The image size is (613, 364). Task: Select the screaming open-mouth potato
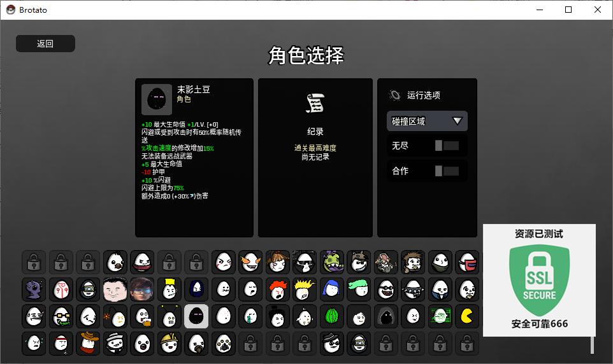(142, 343)
